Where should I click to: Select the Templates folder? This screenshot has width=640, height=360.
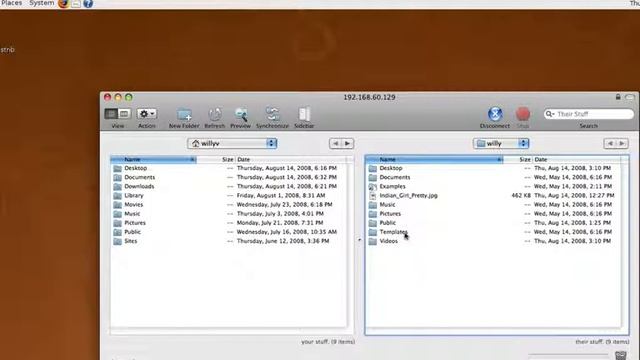[x=393, y=232]
